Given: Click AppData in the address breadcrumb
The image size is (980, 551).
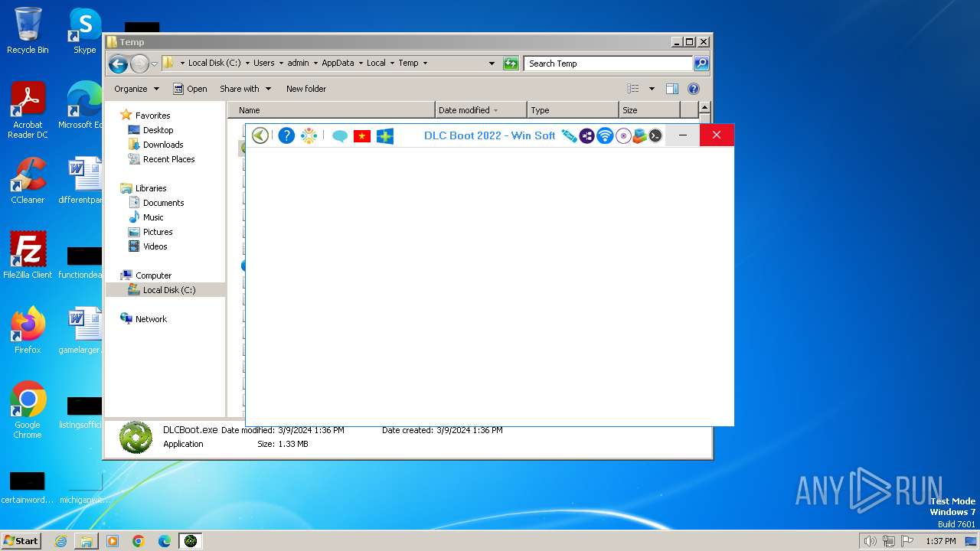Looking at the screenshot, I should (x=338, y=64).
